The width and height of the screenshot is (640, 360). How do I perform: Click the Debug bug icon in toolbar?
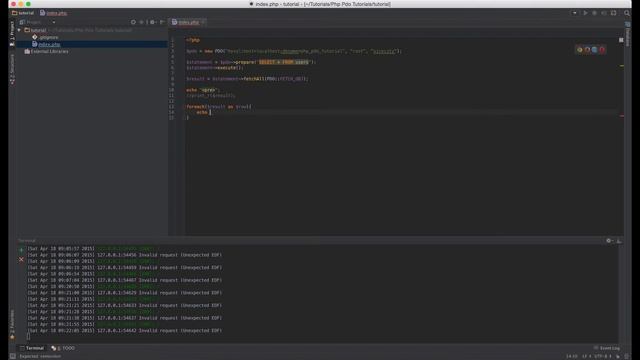pyautogui.click(x=595, y=13)
